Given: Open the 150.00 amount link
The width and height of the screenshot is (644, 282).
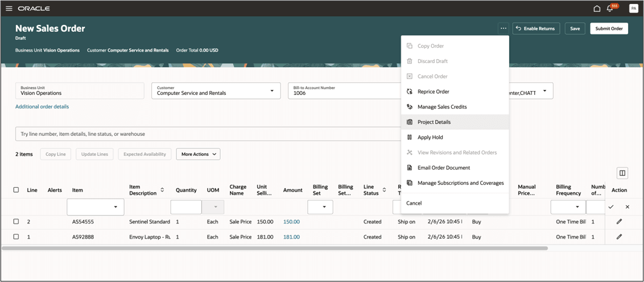Looking at the screenshot, I should [291, 222].
